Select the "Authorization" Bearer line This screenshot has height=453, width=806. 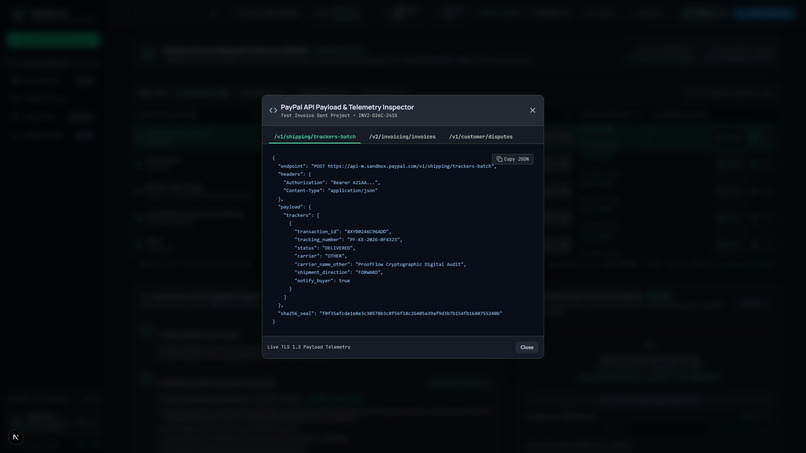point(332,183)
